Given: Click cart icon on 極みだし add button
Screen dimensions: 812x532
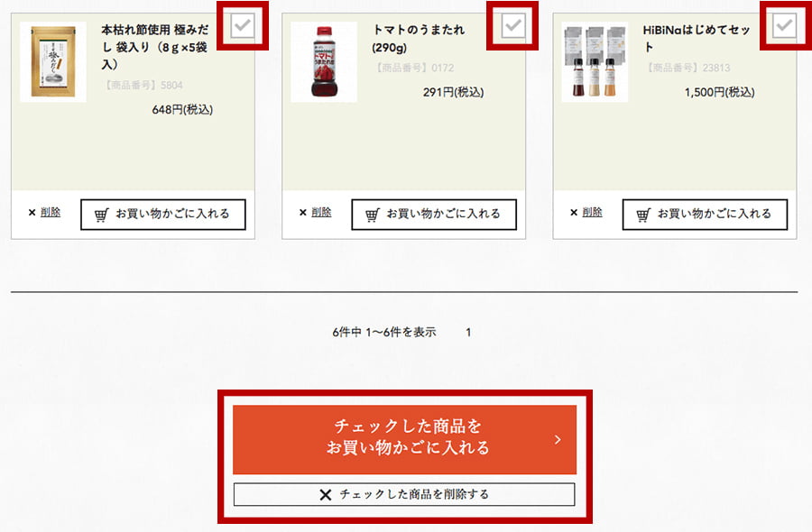Looking at the screenshot, I should [x=101, y=215].
